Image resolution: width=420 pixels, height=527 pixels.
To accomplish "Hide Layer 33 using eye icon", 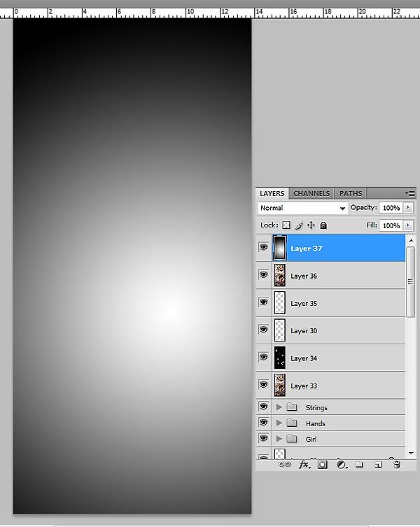I will (264, 385).
